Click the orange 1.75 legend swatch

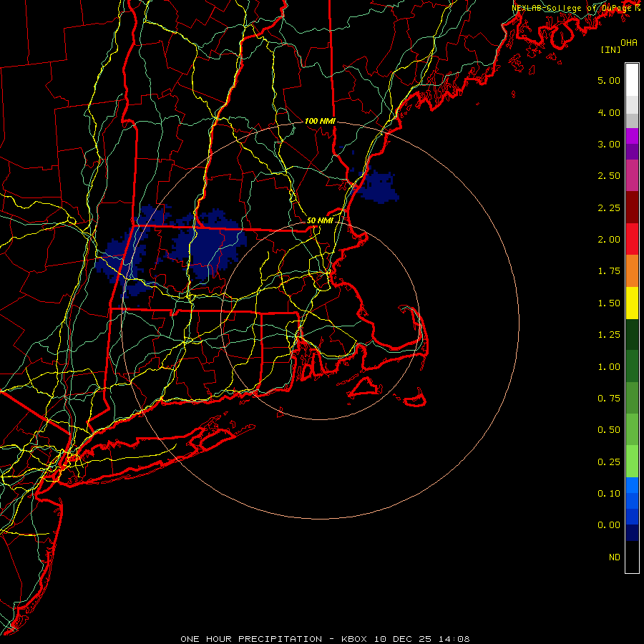[632, 271]
